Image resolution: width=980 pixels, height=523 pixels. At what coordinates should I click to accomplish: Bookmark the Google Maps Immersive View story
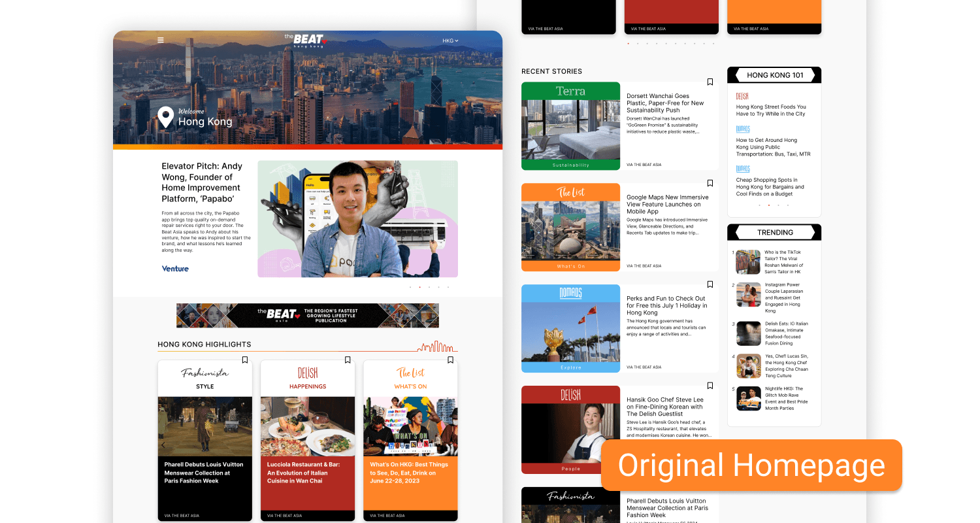[x=710, y=184]
